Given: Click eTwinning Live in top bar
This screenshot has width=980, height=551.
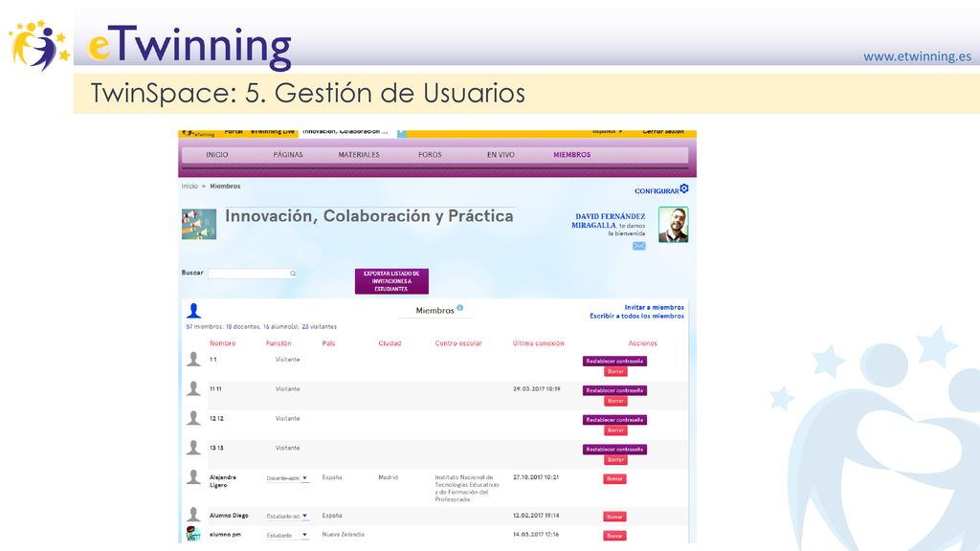Looking at the screenshot, I should point(273,132).
